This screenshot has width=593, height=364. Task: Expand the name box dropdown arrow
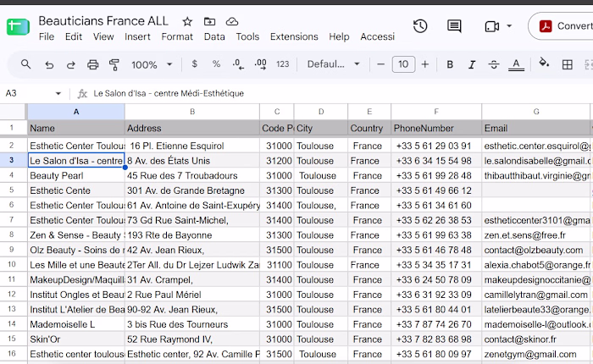click(x=58, y=93)
